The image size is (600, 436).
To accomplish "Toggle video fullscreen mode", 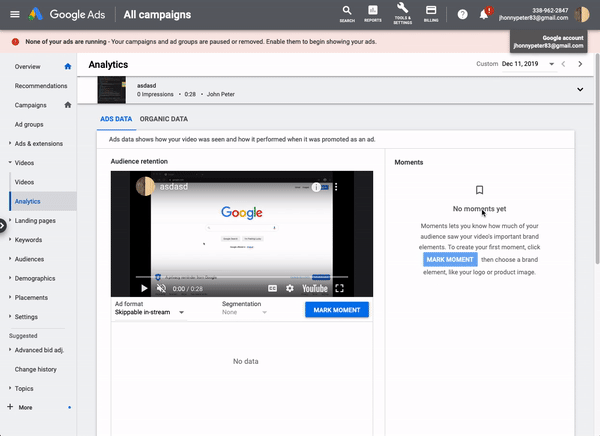I will coord(339,288).
